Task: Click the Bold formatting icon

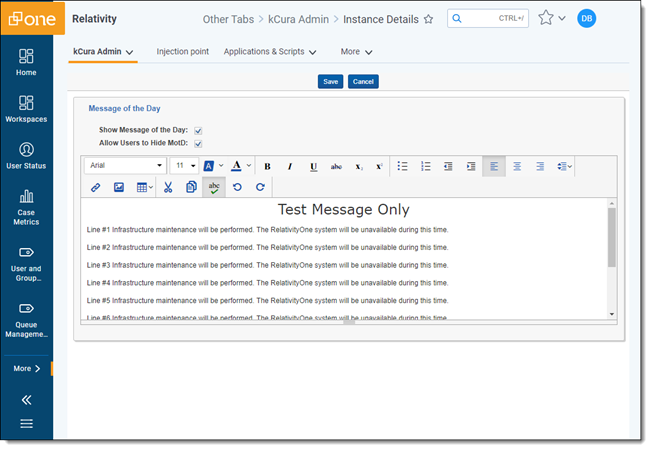Action: coord(267,166)
